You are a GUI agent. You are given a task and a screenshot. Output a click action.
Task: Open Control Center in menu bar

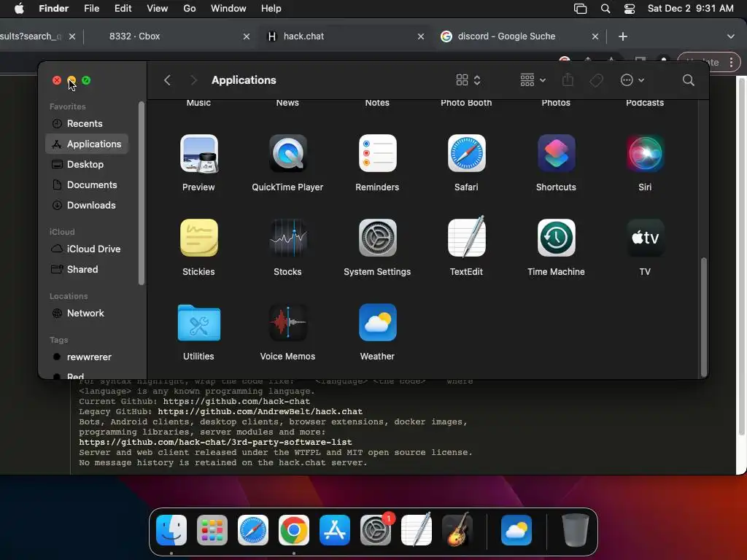click(x=630, y=9)
